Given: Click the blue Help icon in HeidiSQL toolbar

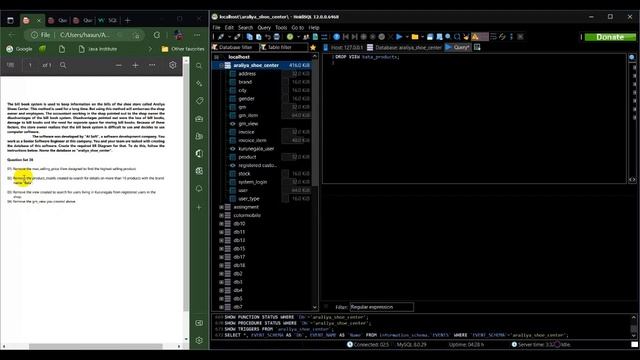Looking at the screenshot, I should tap(336, 37).
